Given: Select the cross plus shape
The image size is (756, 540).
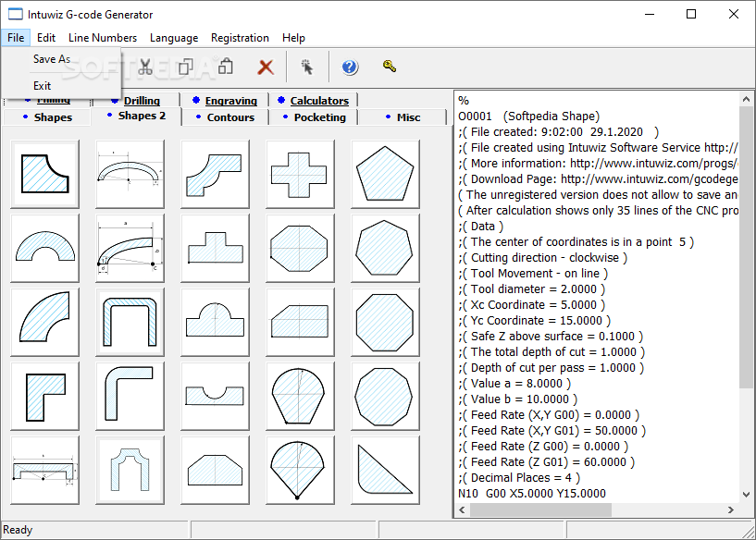Looking at the screenshot, I should coord(300,174).
